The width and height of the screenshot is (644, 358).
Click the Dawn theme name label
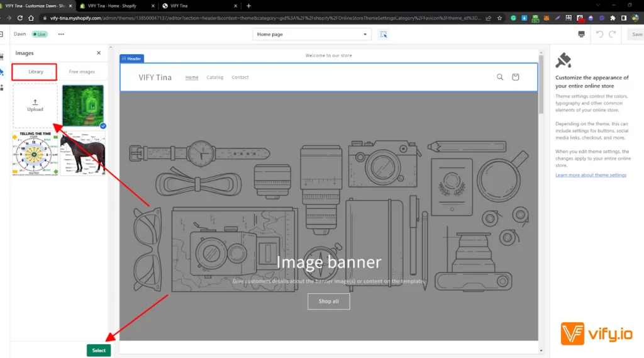[19, 34]
